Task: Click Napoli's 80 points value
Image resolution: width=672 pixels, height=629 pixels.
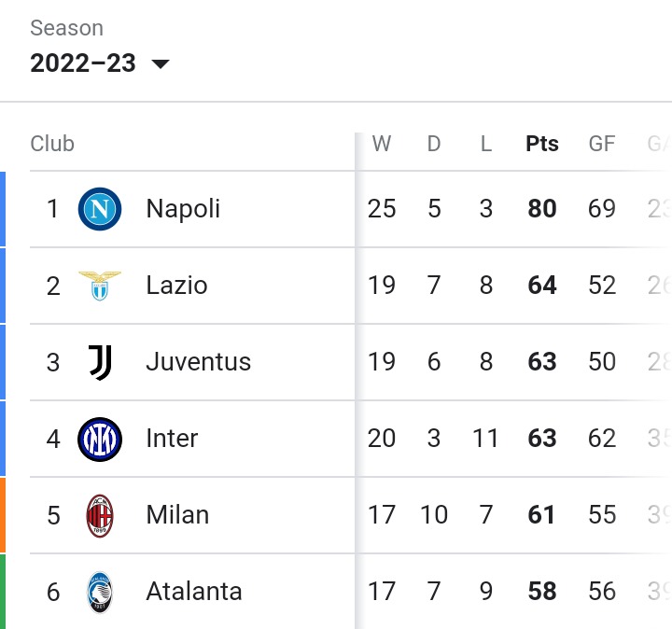Action: (x=542, y=209)
